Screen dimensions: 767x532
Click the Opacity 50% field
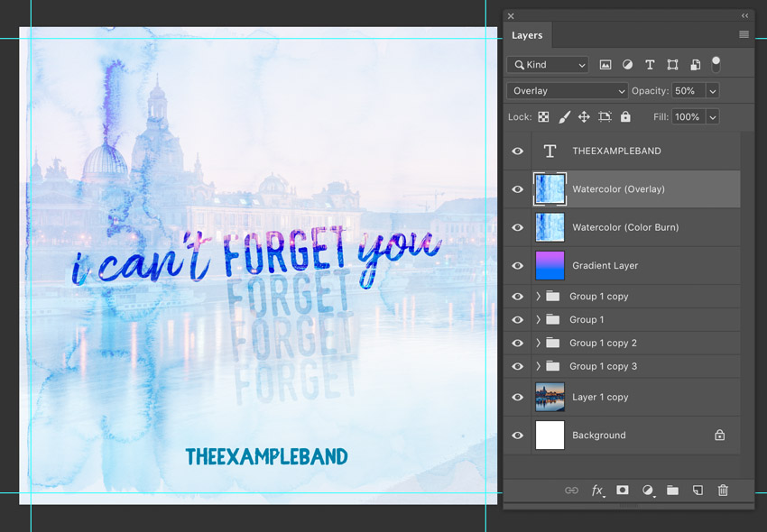pos(688,91)
